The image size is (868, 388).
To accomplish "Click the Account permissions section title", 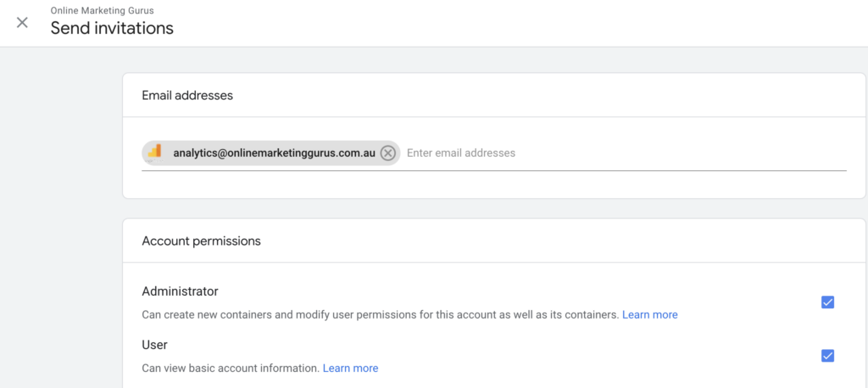I will 202,241.
